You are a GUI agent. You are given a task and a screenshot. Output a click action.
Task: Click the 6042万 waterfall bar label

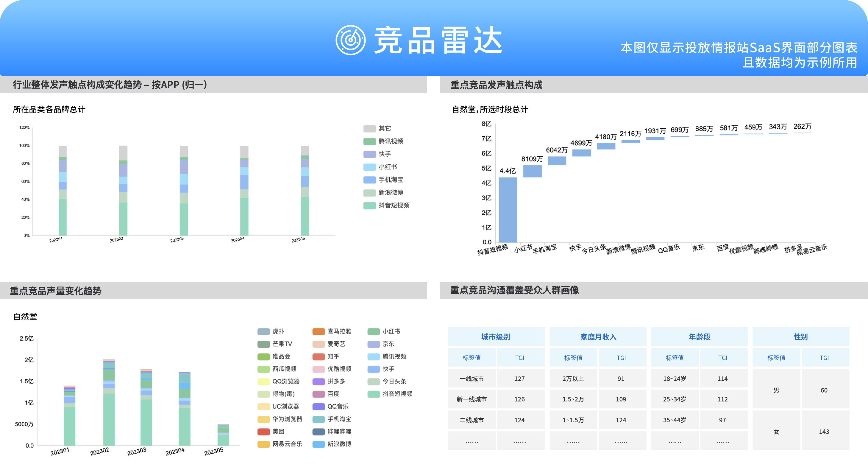click(557, 150)
